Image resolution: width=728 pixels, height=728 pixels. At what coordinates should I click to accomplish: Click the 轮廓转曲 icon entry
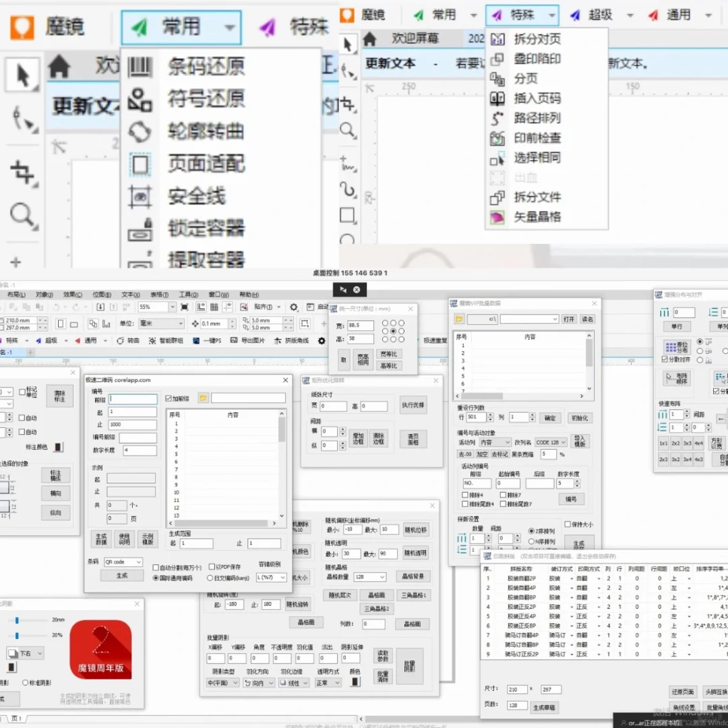click(x=140, y=131)
